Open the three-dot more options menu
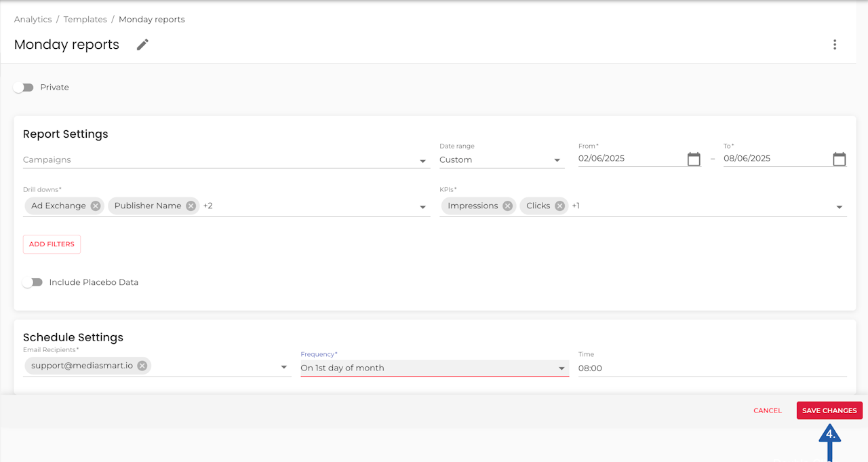The width and height of the screenshot is (868, 462). (x=835, y=45)
